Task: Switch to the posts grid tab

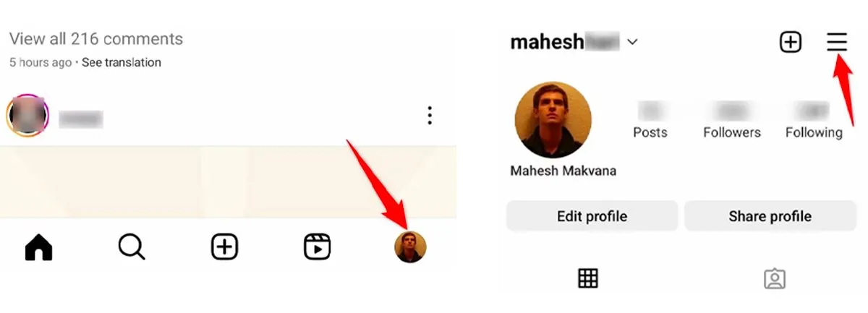Action: point(588,278)
